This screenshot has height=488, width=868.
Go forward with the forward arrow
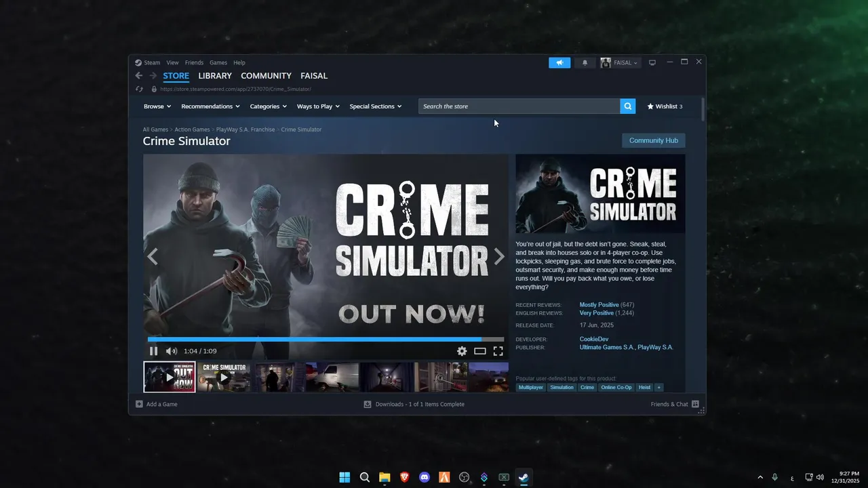point(153,76)
